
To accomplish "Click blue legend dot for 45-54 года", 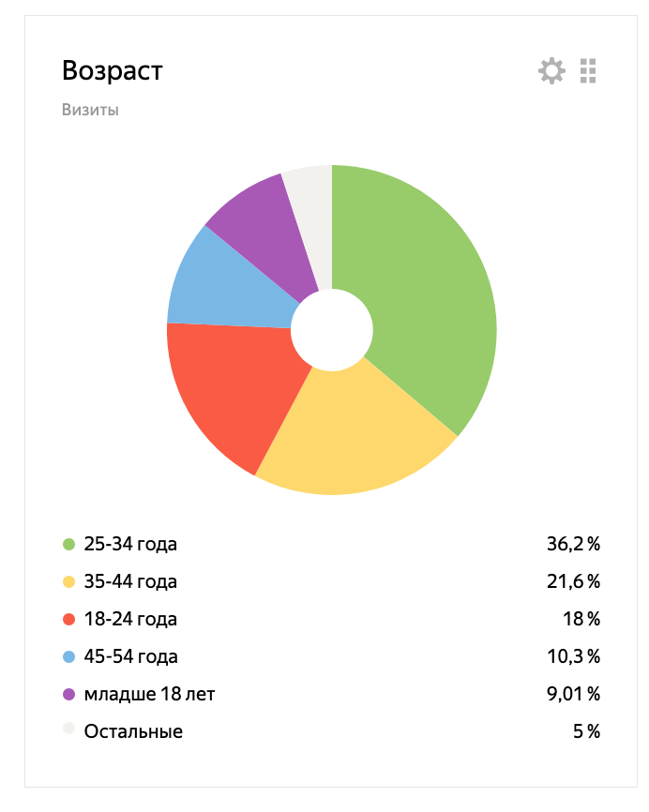I will click(x=68, y=656).
